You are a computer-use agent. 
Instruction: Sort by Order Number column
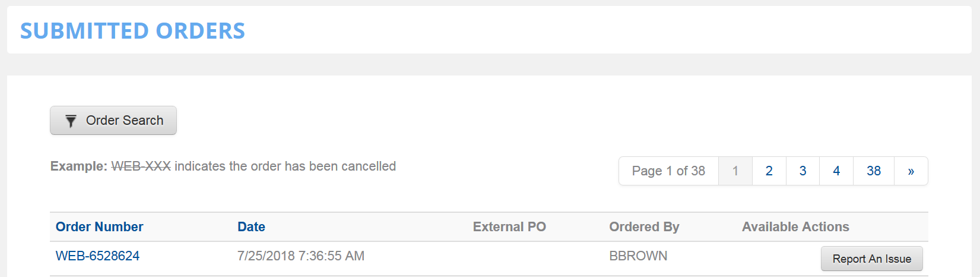point(99,227)
